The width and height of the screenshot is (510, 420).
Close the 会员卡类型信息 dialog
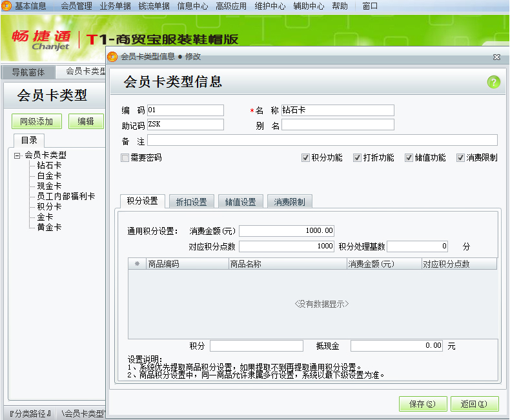[x=496, y=57]
